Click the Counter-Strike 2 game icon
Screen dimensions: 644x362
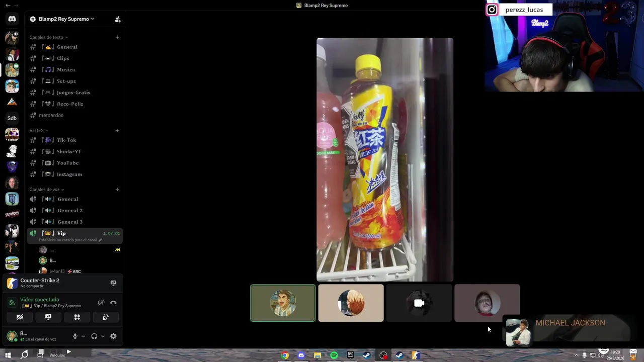coord(12,283)
